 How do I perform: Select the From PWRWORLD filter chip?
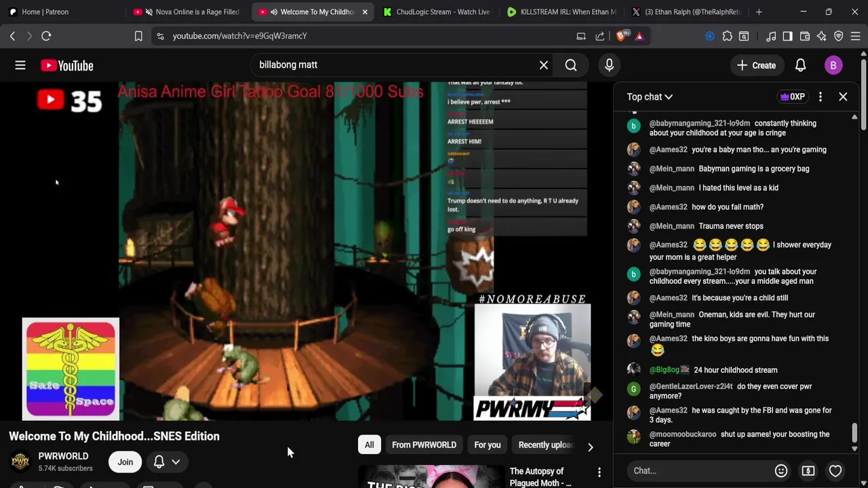[x=424, y=445]
